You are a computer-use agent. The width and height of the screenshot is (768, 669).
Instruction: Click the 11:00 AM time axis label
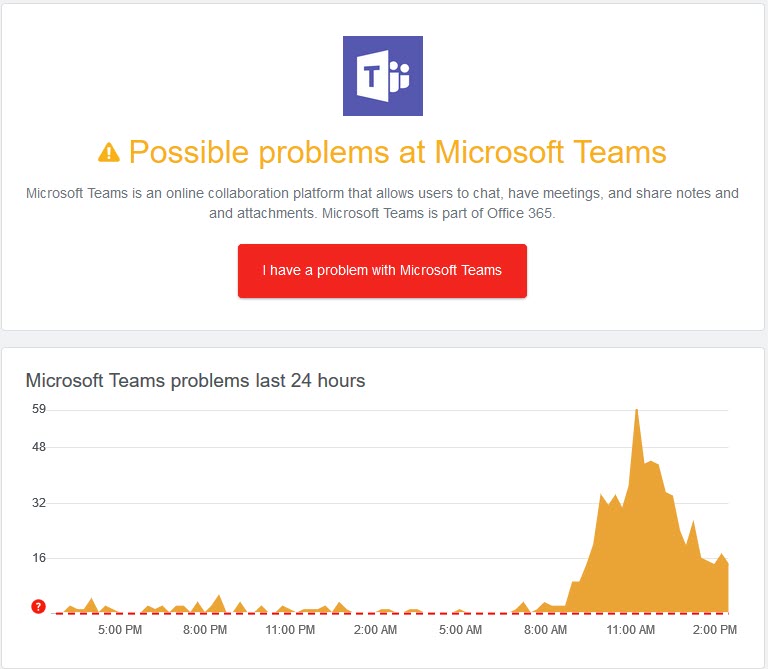[631, 630]
